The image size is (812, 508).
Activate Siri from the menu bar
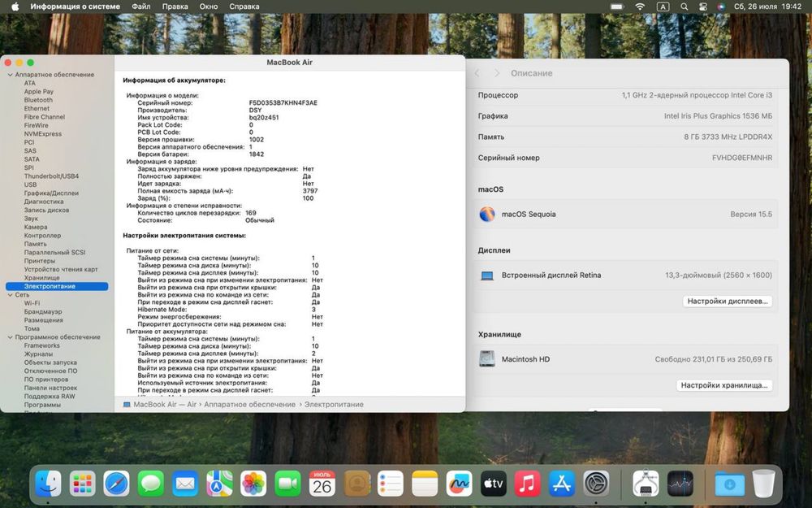(x=721, y=7)
